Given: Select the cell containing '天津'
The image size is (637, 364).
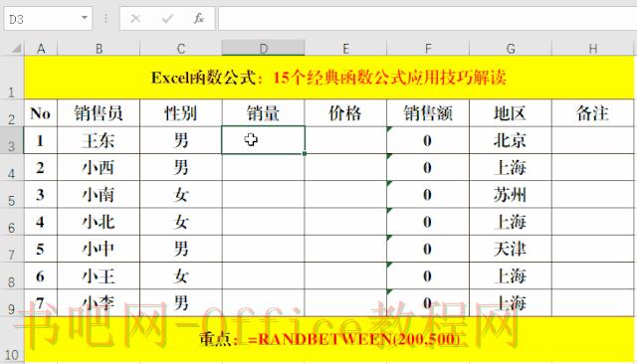Looking at the screenshot, I should (x=511, y=249).
